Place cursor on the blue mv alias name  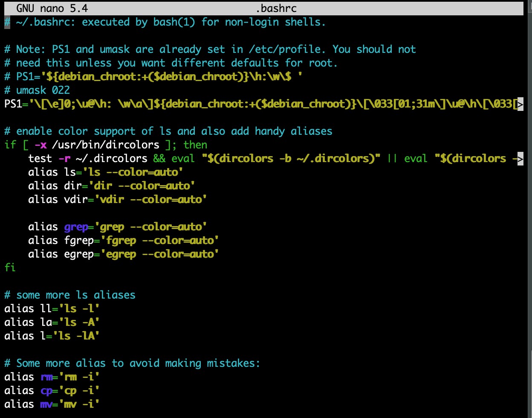tap(46, 404)
